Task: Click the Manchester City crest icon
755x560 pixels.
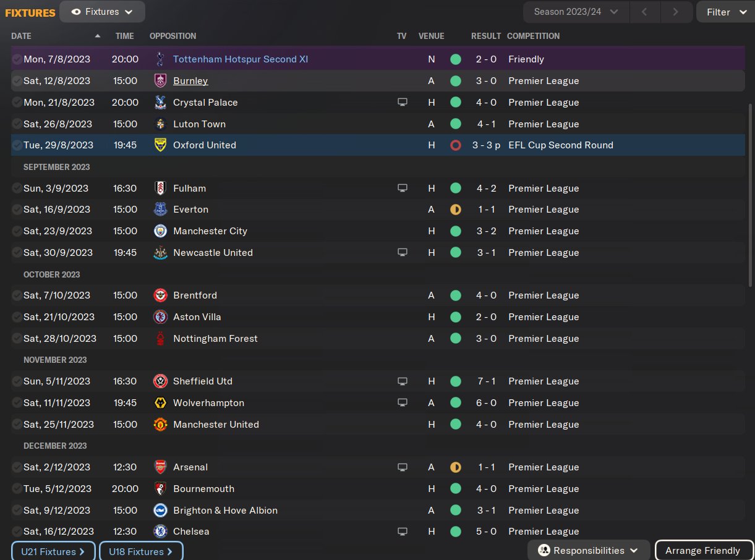Action: coord(160,231)
